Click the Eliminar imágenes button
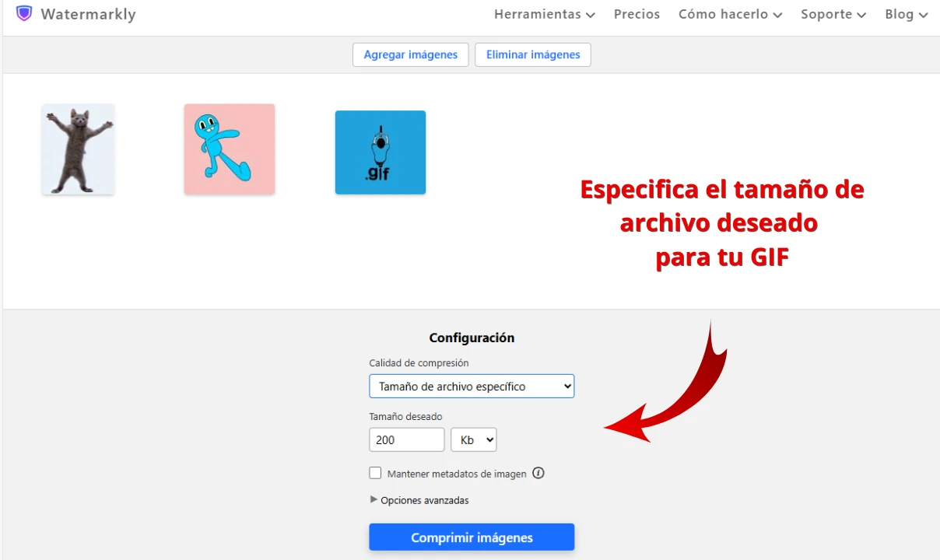The height and width of the screenshot is (560, 940). point(533,55)
